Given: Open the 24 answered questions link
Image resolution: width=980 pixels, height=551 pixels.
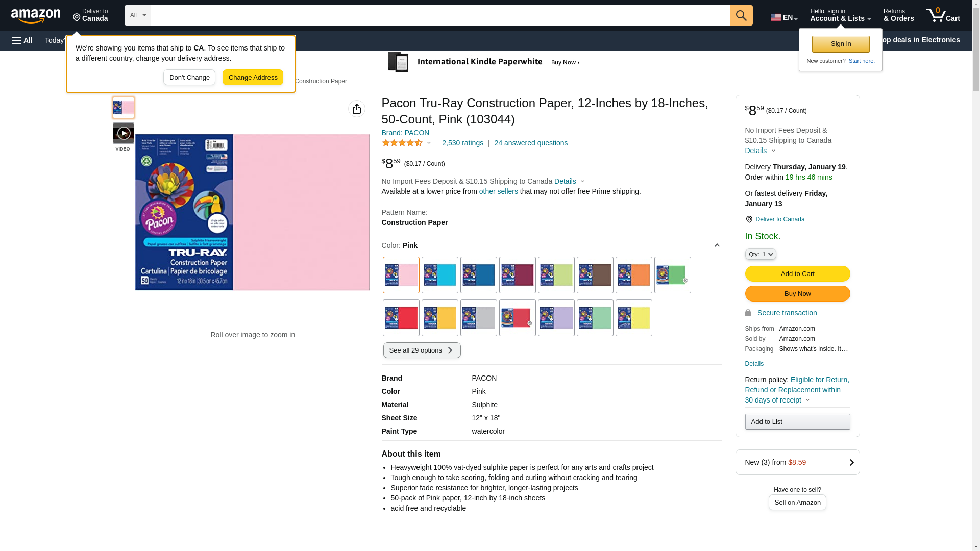Looking at the screenshot, I should (x=530, y=143).
